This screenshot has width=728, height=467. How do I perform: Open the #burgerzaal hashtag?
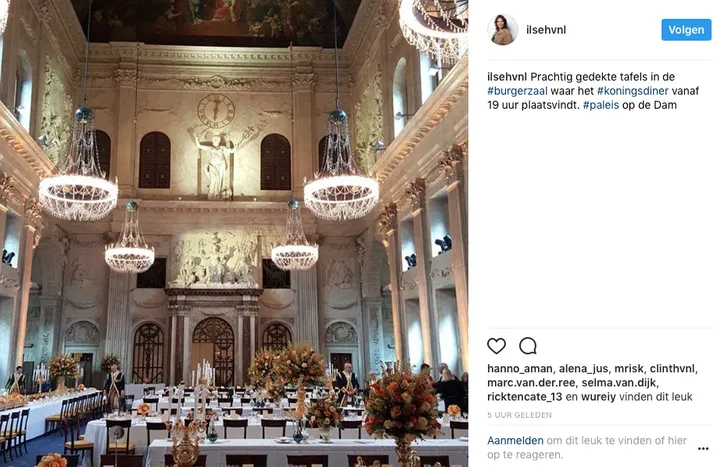[517, 91]
